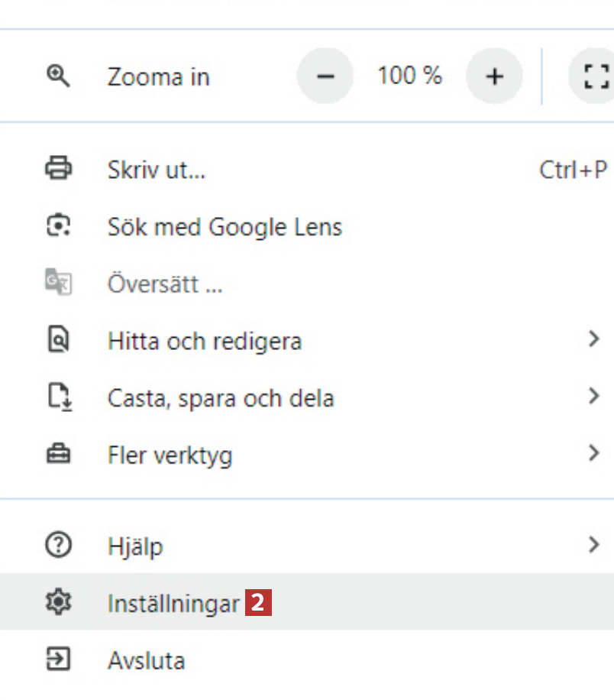Screen dimensions: 614x700
Task: Click the Google Lens search icon
Action: (58, 226)
